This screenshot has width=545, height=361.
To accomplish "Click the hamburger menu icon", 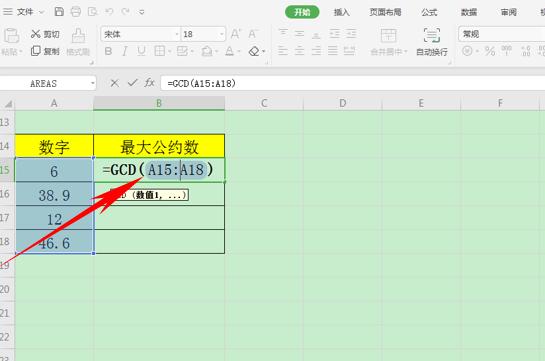I will click(x=8, y=12).
